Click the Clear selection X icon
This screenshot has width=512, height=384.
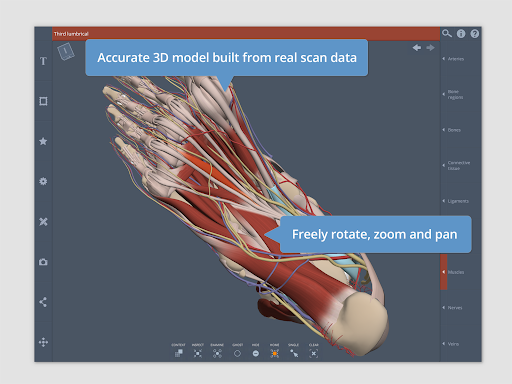pyautogui.click(x=314, y=353)
